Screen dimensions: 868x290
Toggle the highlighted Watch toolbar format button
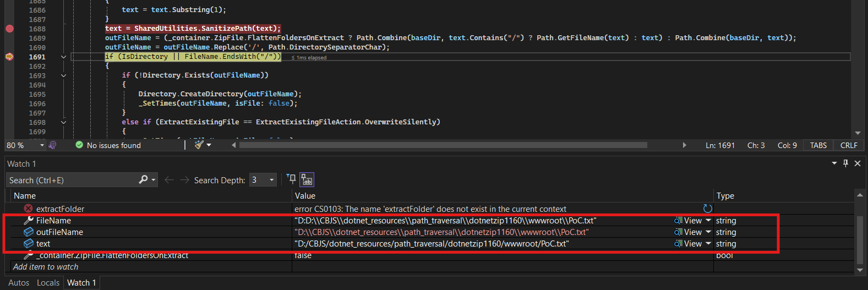coord(307,180)
